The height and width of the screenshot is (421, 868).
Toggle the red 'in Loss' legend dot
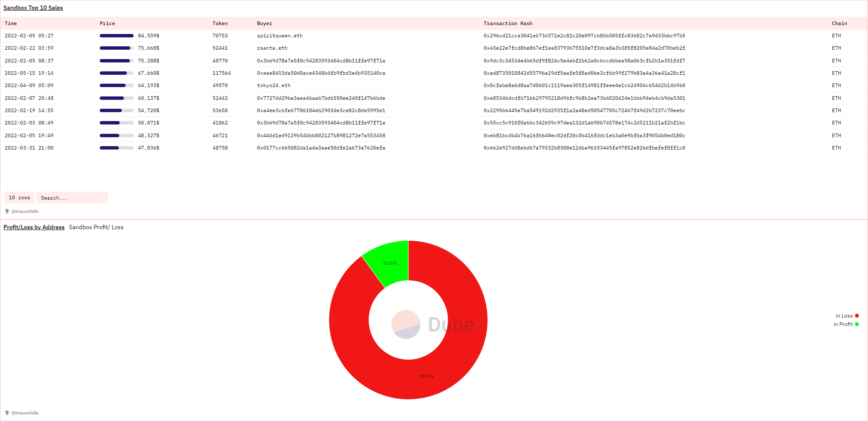[x=857, y=316]
